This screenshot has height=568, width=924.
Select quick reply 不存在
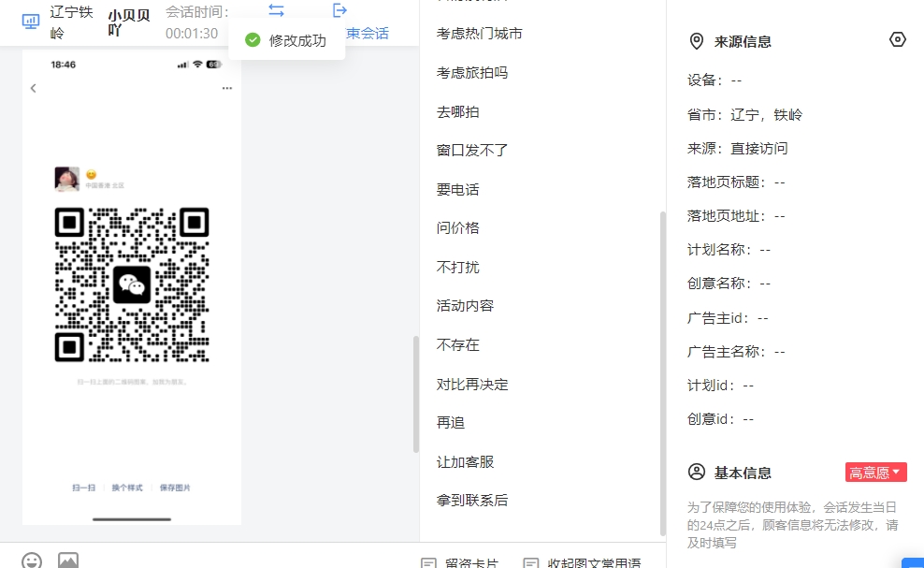pyautogui.click(x=458, y=344)
